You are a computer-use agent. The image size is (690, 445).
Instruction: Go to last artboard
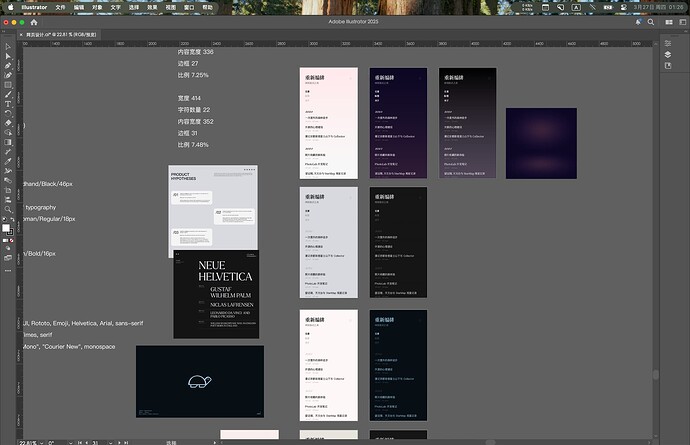point(126,442)
